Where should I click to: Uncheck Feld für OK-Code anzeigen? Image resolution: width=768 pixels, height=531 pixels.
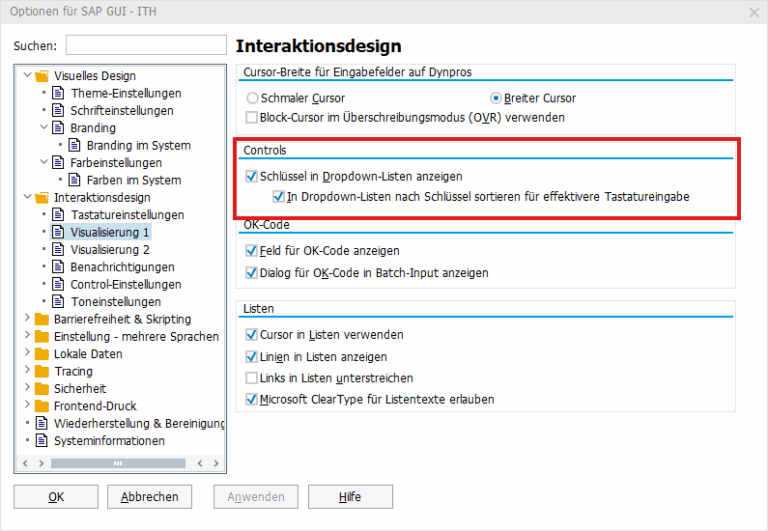click(x=252, y=251)
